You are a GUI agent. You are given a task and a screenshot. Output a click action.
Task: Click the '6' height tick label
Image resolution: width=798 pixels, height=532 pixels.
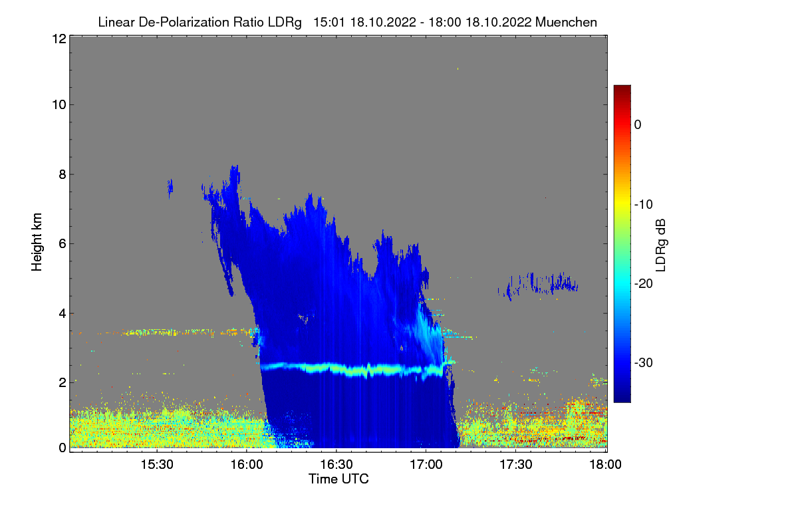click(62, 243)
